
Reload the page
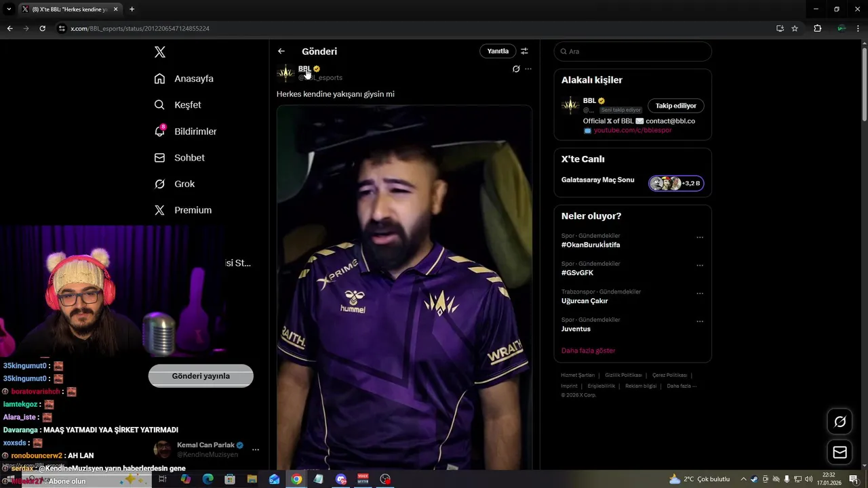pyautogui.click(x=42, y=28)
